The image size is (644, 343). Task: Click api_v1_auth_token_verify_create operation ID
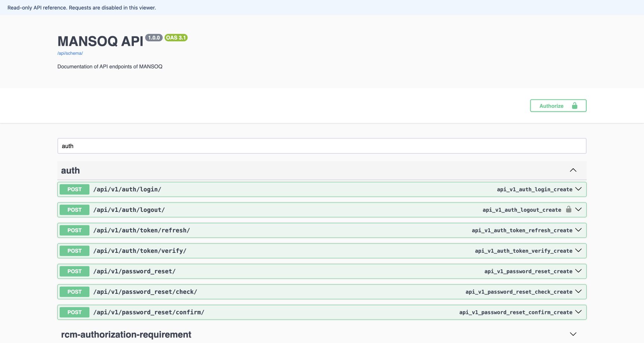pos(524,251)
